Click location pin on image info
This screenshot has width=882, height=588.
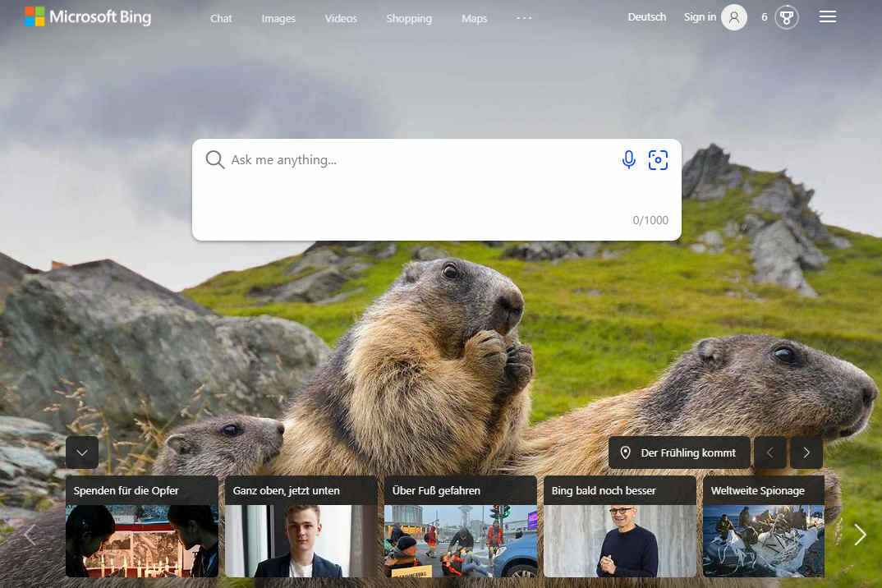pos(626,452)
